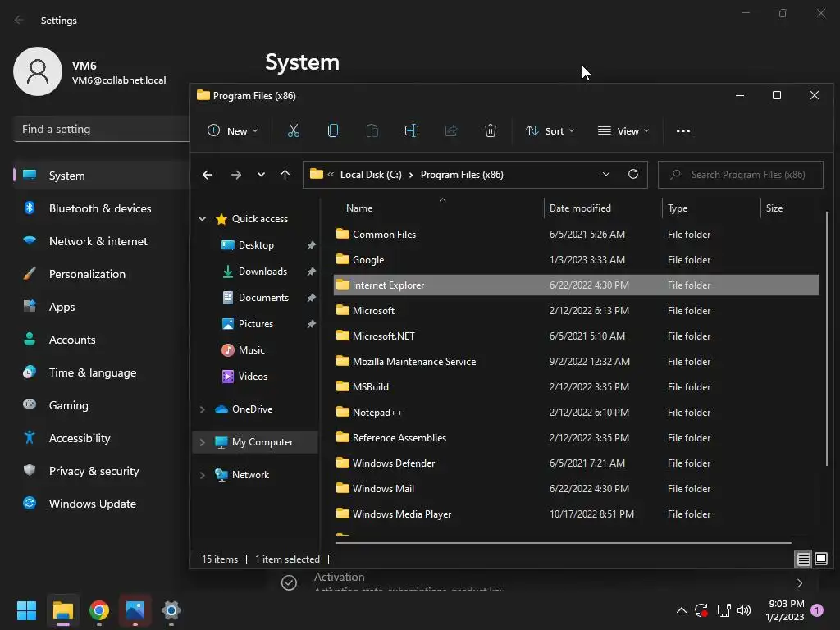This screenshot has width=840, height=630.
Task: Click the VM6 user avatar
Action: coord(38,71)
